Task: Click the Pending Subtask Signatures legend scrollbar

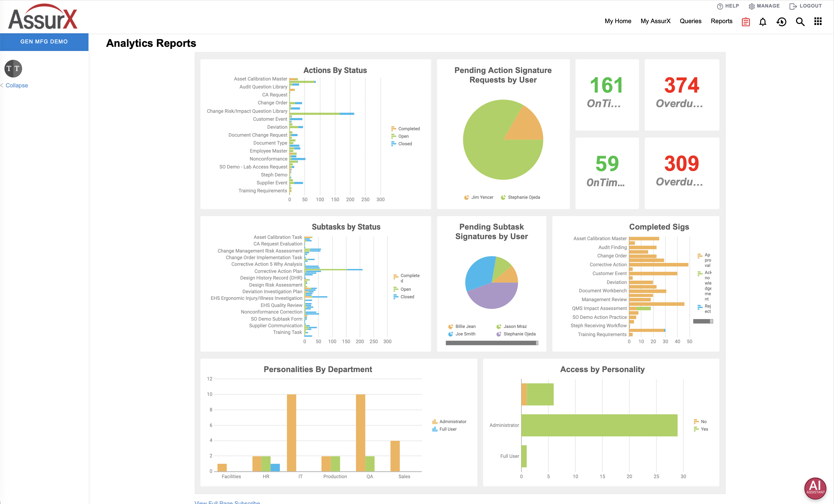Action: [x=491, y=343]
